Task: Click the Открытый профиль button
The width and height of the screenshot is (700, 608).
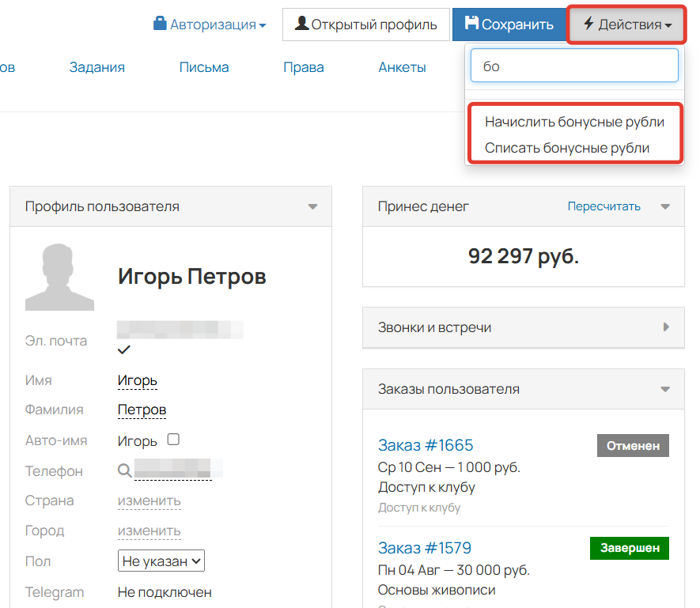Action: click(x=365, y=25)
